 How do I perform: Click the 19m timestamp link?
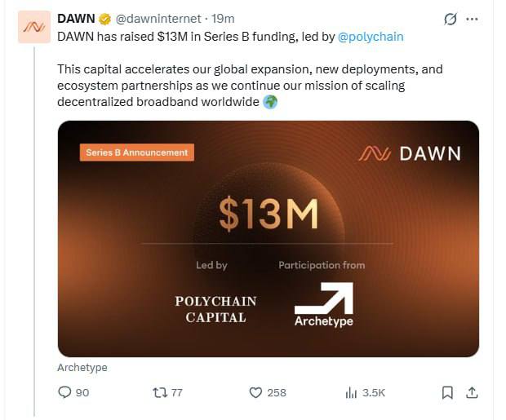click(x=223, y=19)
